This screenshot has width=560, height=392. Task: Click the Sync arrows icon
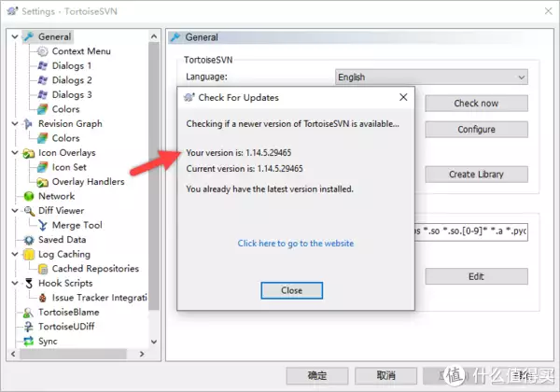pos(29,342)
